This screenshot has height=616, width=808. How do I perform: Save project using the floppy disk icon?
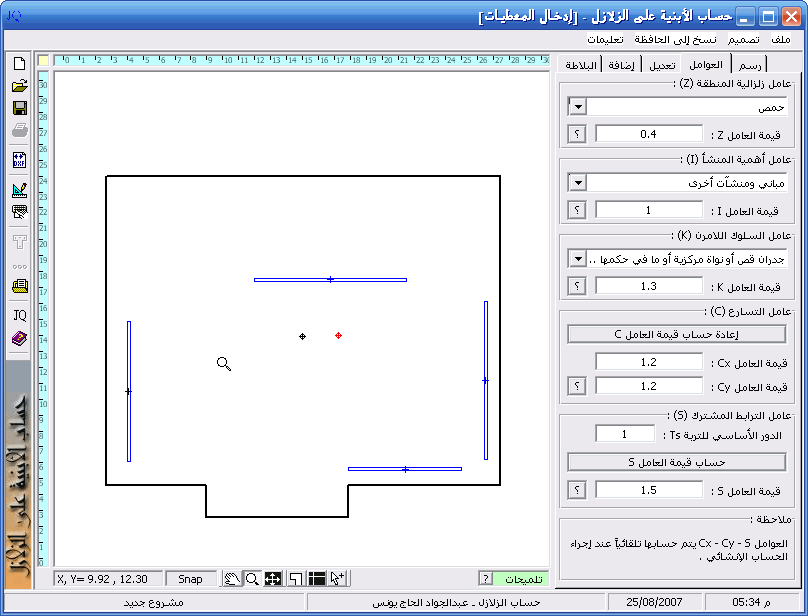[19, 108]
